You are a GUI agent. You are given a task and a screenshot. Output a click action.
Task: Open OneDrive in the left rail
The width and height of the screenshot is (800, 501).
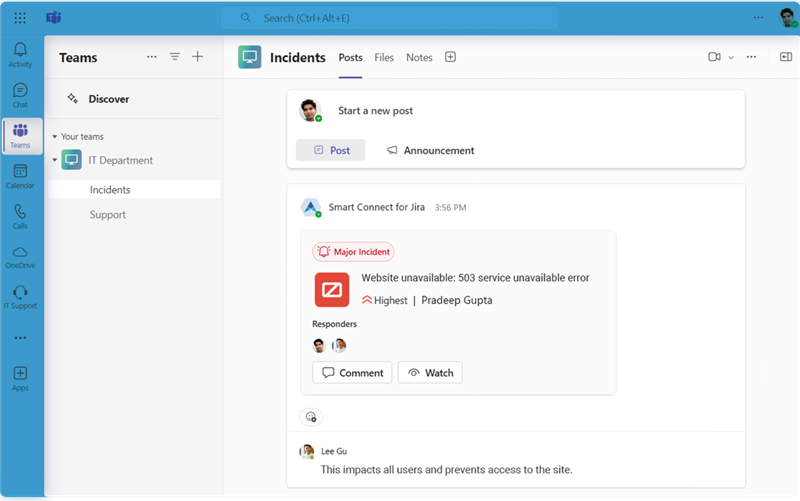tap(20, 258)
